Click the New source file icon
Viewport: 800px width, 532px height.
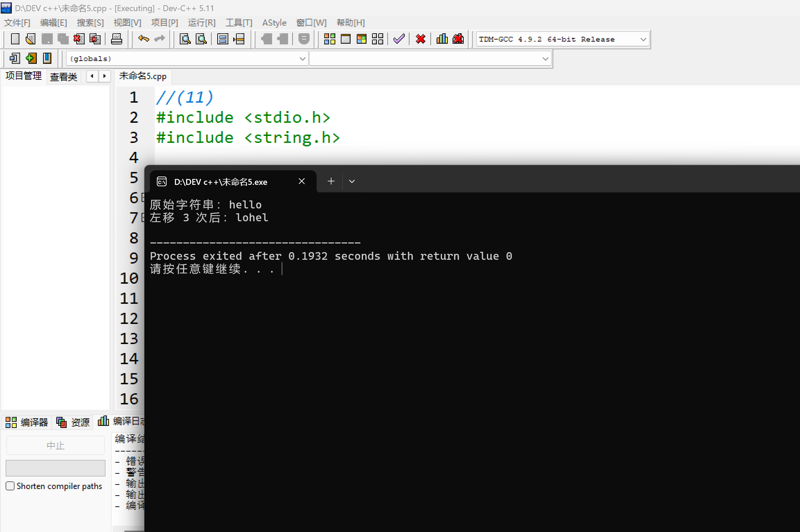[x=15, y=39]
